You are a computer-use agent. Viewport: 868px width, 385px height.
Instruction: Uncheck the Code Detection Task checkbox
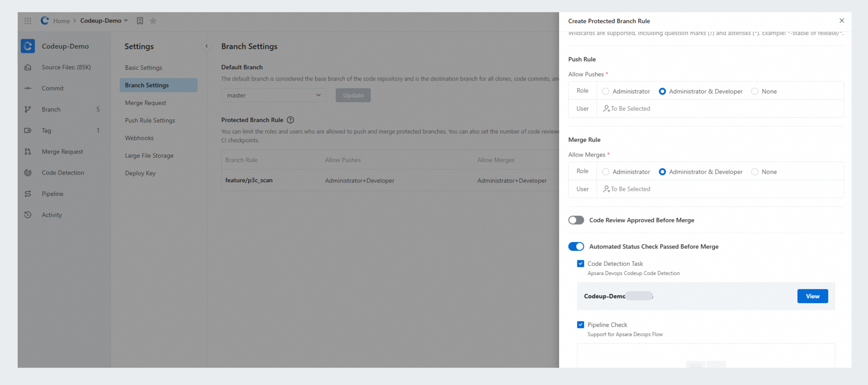tap(580, 263)
